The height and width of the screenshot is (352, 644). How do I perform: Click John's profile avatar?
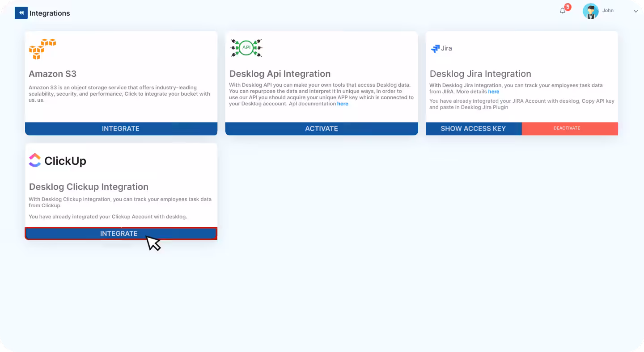pyautogui.click(x=590, y=11)
